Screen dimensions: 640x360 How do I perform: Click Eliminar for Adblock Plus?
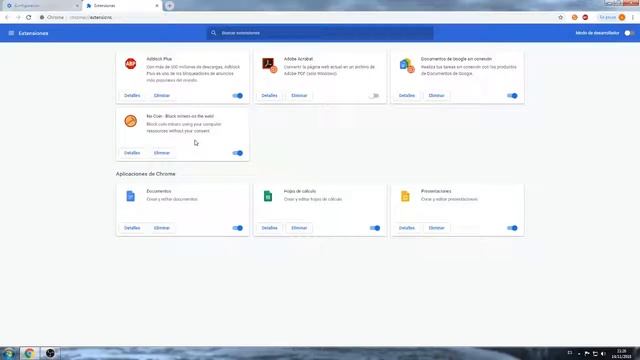tap(162, 96)
